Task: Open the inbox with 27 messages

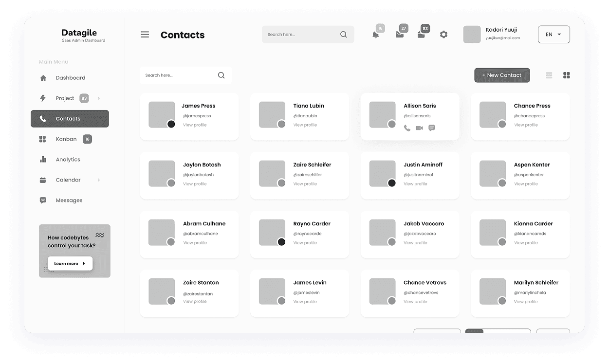Action: click(399, 35)
